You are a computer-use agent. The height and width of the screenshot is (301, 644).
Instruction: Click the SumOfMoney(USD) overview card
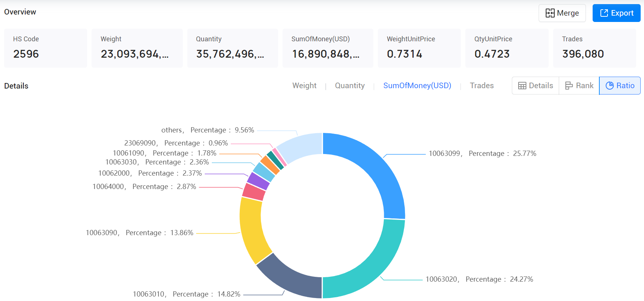click(328, 48)
